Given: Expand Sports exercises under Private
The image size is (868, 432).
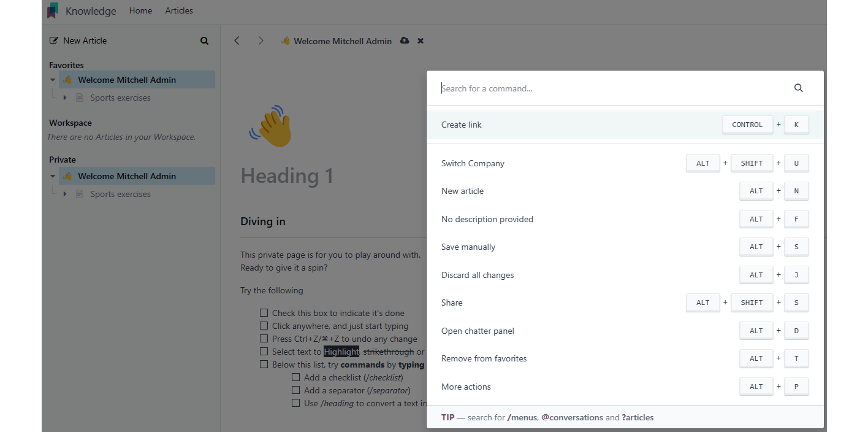Looking at the screenshot, I should coord(65,194).
